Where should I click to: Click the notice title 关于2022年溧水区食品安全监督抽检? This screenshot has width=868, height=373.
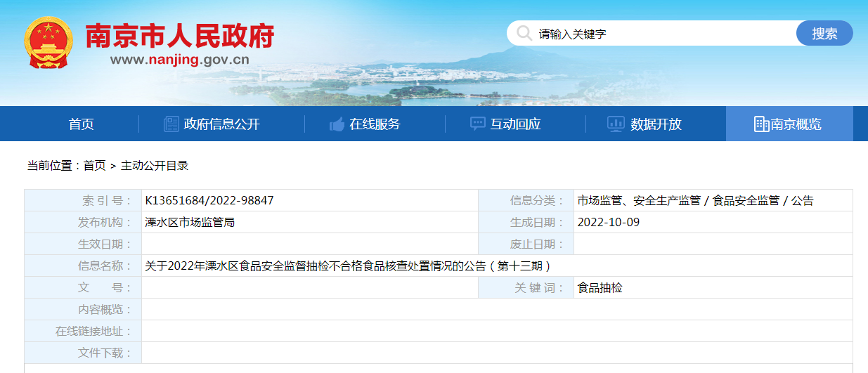[x=347, y=266]
